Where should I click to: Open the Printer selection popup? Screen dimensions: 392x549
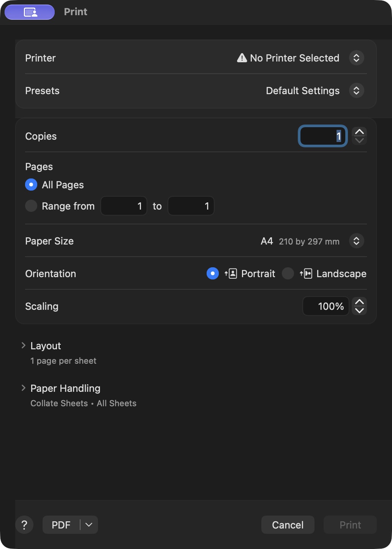point(356,58)
